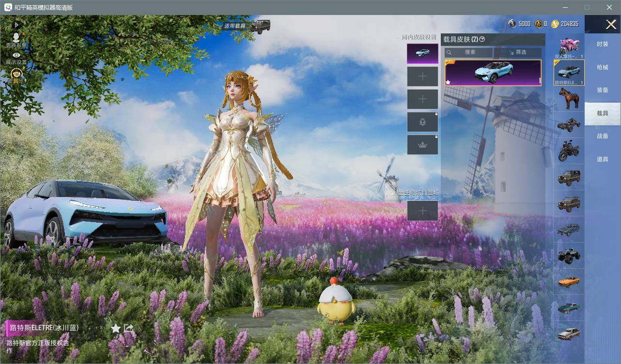The height and width of the screenshot is (364, 621).
Task: Switch to the 枪械 firearms tab
Action: [x=603, y=67]
